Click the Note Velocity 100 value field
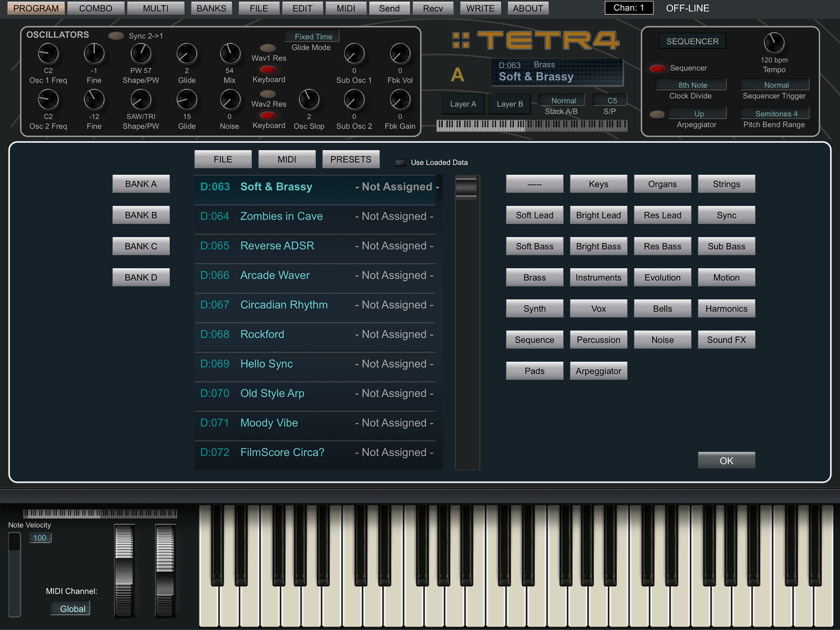The height and width of the screenshot is (630, 840). (40, 538)
